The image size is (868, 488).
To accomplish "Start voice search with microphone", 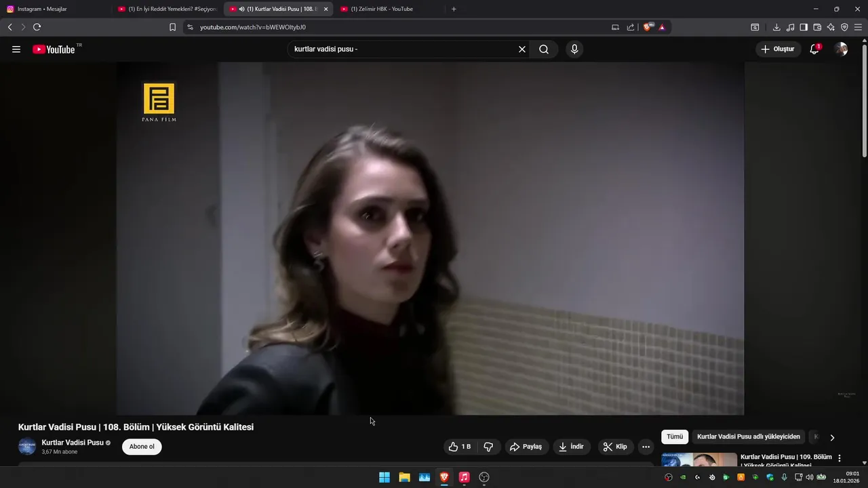I will (x=574, y=49).
